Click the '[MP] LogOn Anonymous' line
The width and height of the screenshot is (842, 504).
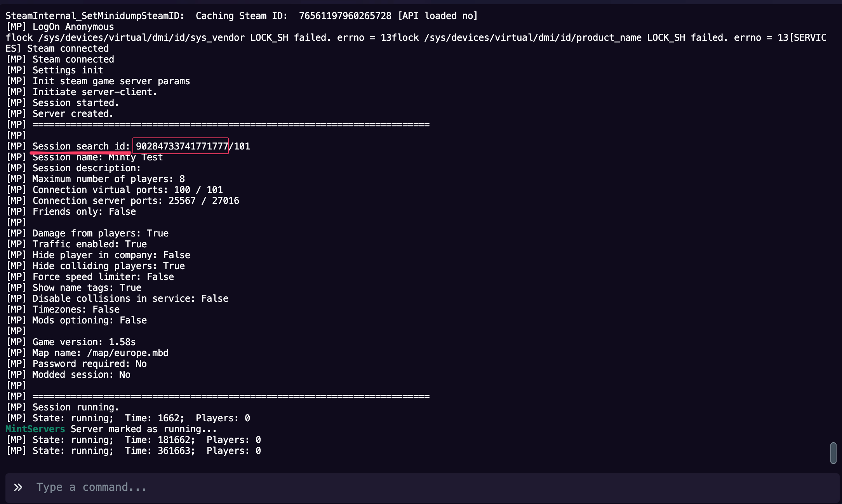60,27
